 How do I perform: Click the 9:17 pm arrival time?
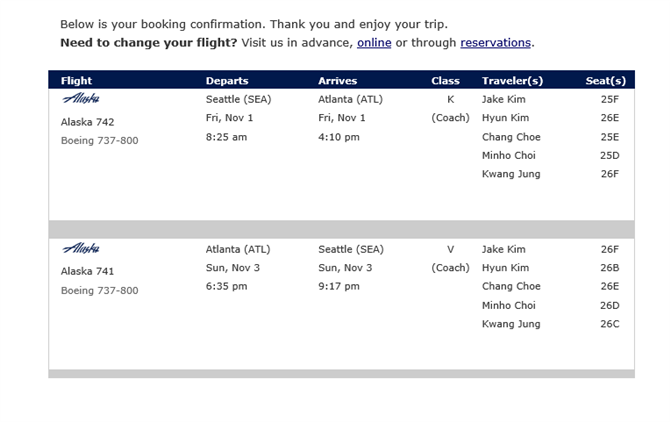click(x=338, y=286)
